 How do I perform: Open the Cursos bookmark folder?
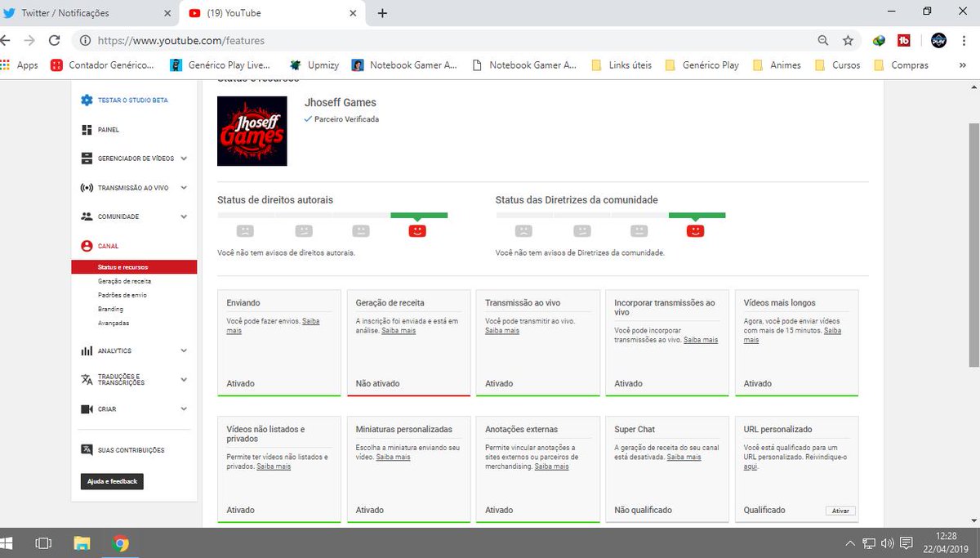(x=837, y=65)
